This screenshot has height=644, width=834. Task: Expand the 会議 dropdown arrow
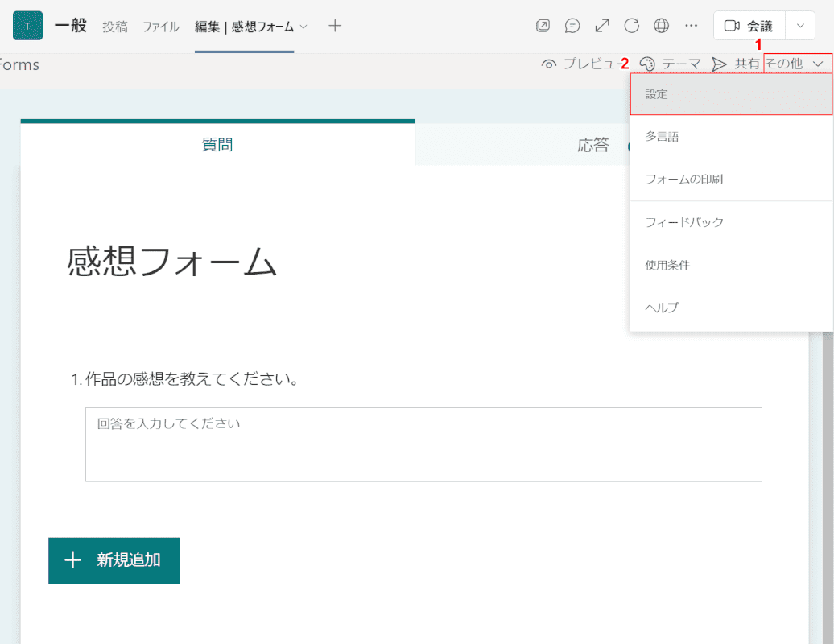[800, 26]
